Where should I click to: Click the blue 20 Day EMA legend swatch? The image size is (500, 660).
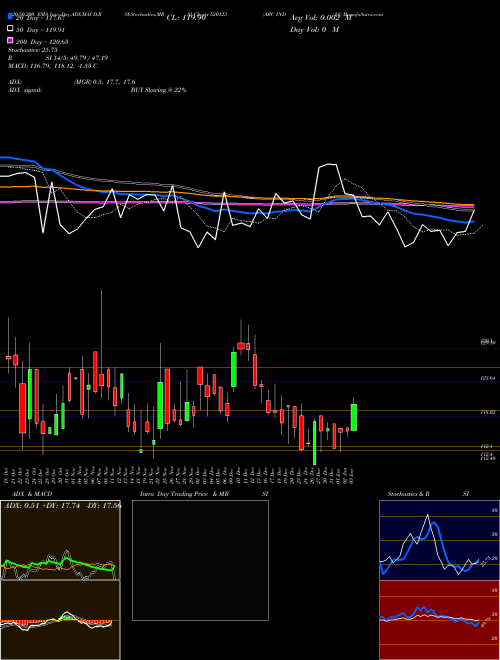click(11, 16)
